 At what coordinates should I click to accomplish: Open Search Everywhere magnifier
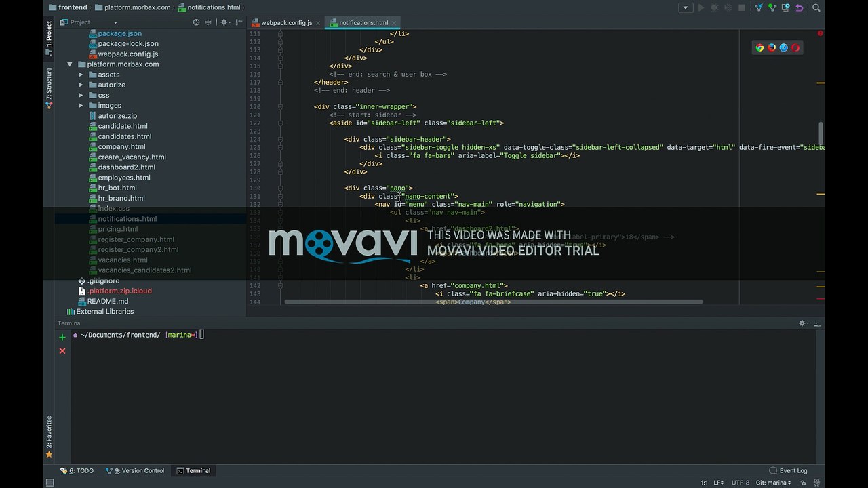(x=816, y=8)
